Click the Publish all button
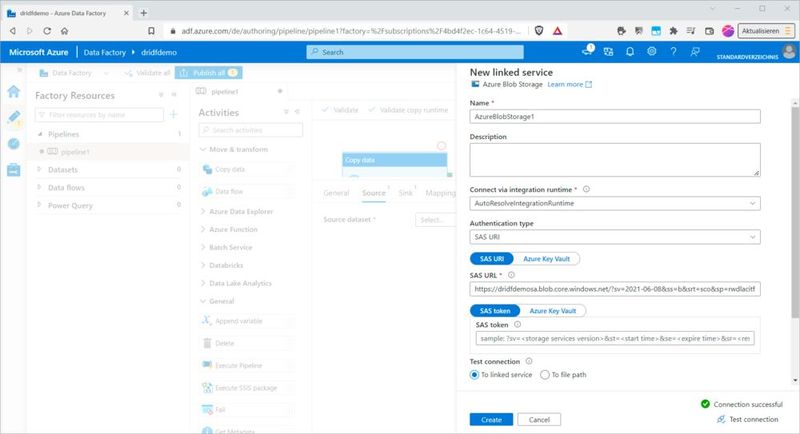Image resolution: width=800 pixels, height=434 pixels. 209,73
